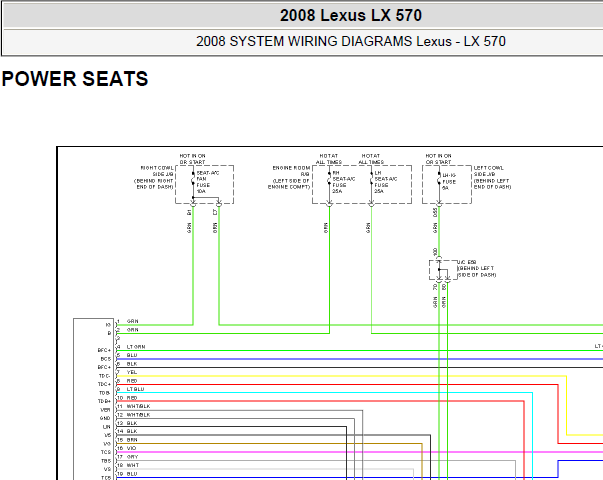The image size is (603, 480).
Task: Click the 'RH SEAT-A/C FUSE 25A' label
Action: point(344,182)
